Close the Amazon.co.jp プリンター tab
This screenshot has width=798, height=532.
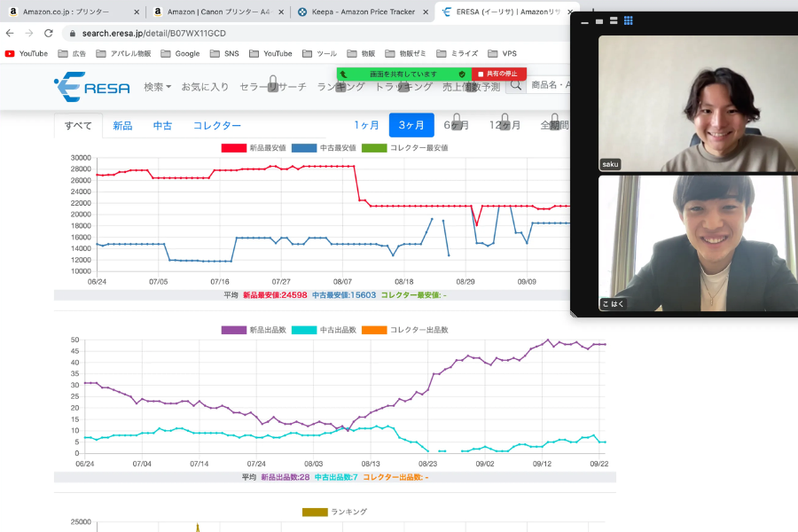pyautogui.click(x=137, y=12)
